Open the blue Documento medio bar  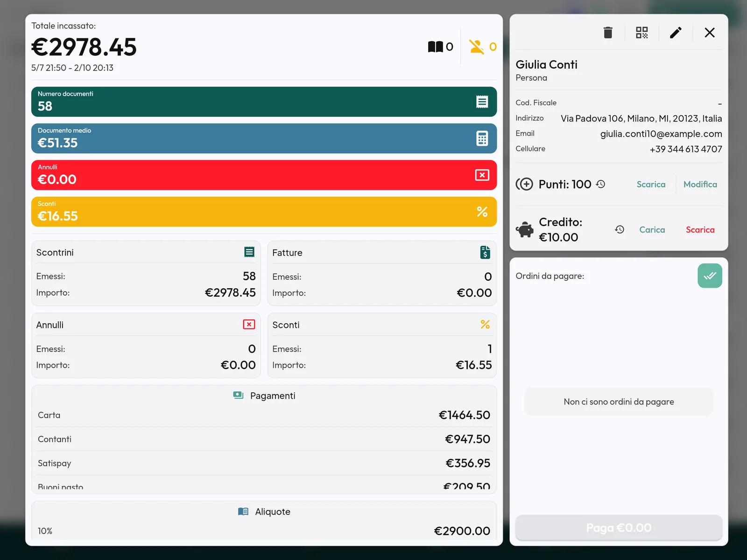pos(264,138)
